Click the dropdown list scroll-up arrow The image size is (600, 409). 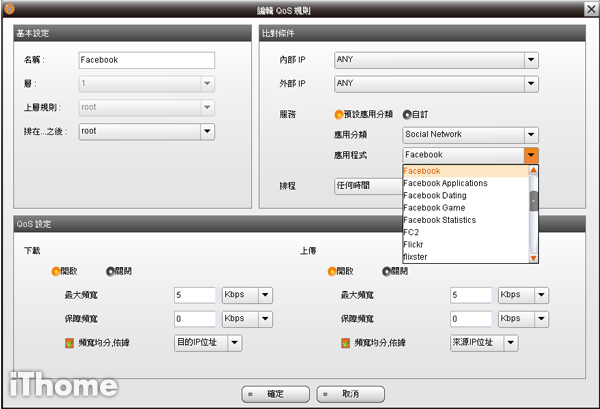click(533, 171)
